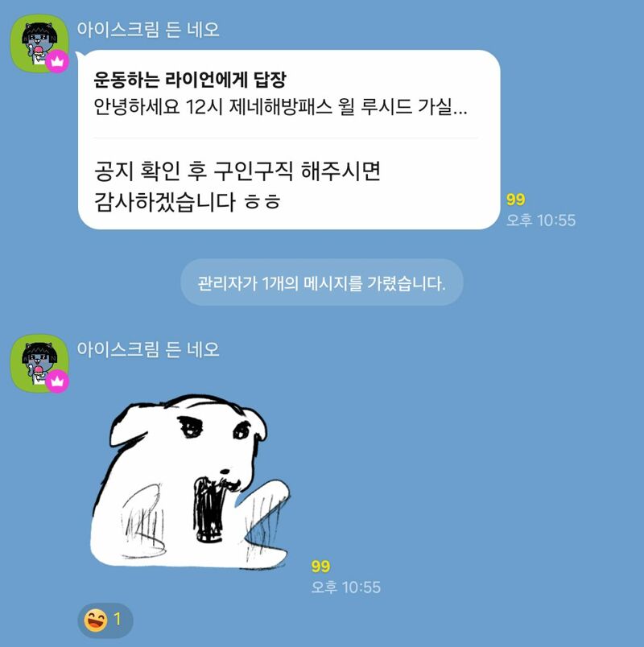This screenshot has width=644, height=647.
Task: Click the sender name above the dog sticker
Action: [148, 349]
